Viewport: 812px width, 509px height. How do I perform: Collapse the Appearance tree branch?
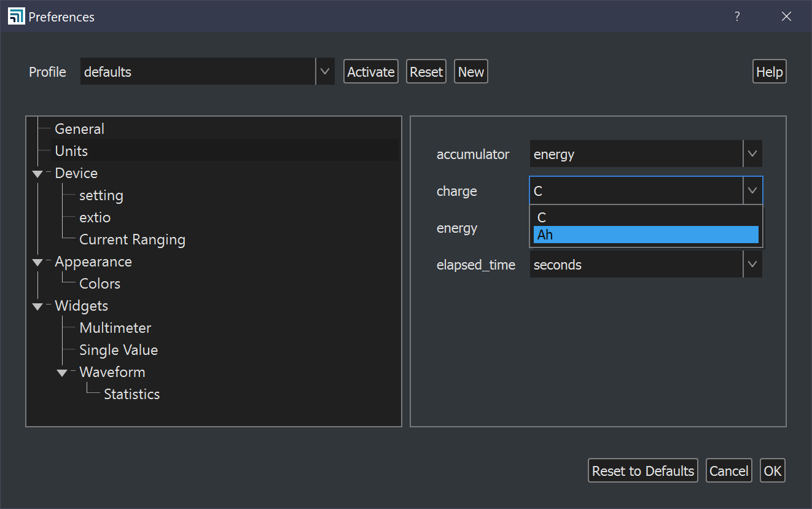click(37, 262)
